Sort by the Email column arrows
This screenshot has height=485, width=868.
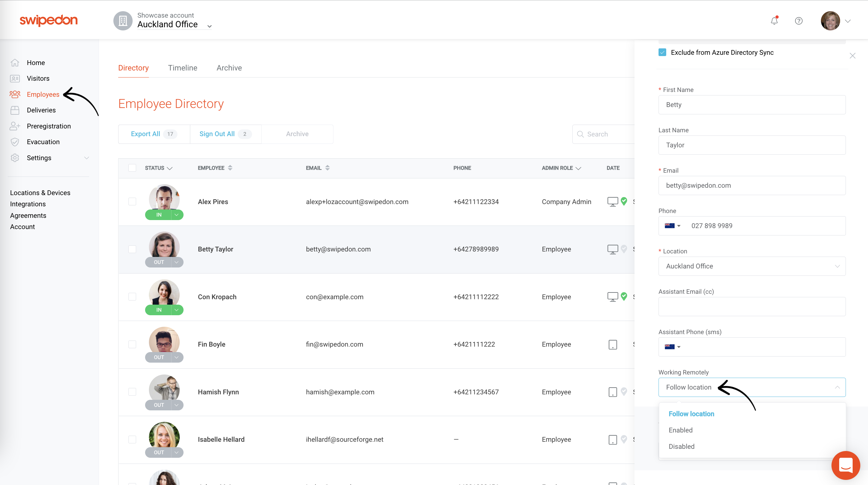pyautogui.click(x=327, y=168)
